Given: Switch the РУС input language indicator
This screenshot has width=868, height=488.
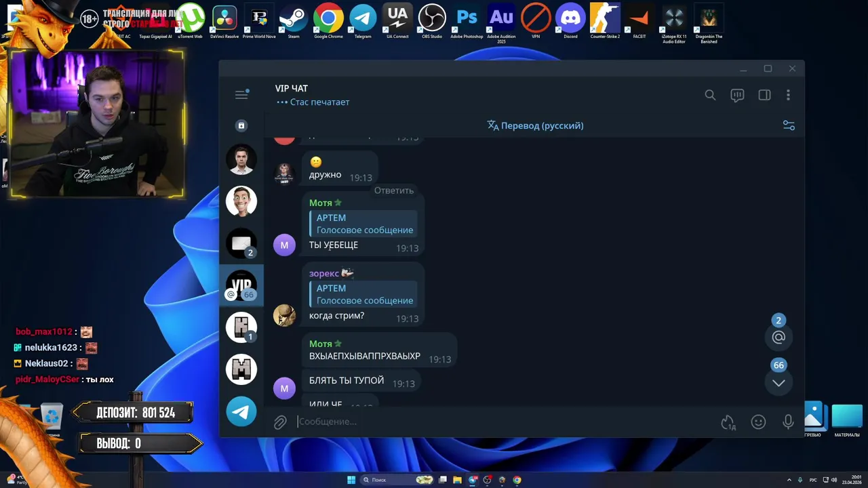Looking at the screenshot, I should pos(813,480).
